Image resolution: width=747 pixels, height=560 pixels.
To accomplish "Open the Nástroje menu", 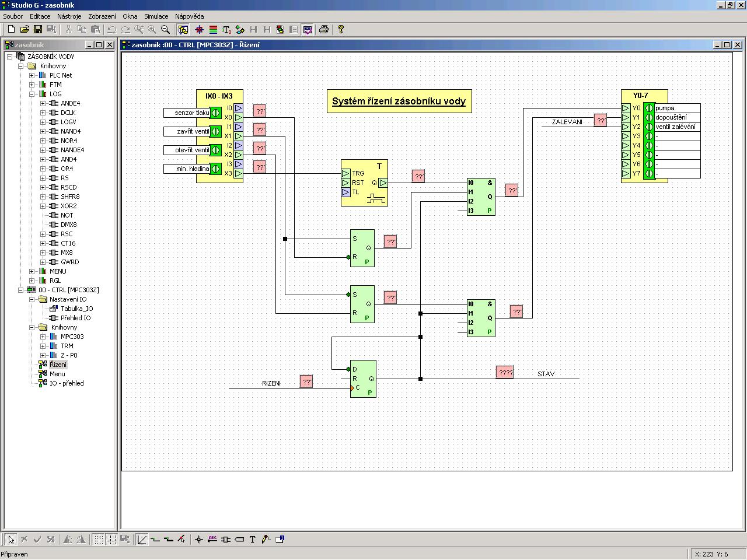I will (69, 16).
